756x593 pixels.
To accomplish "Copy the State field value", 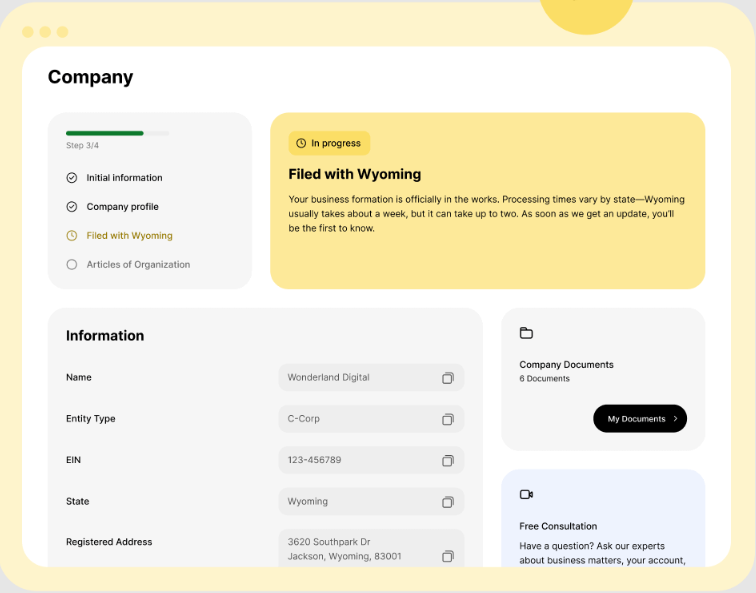I will click(x=448, y=502).
